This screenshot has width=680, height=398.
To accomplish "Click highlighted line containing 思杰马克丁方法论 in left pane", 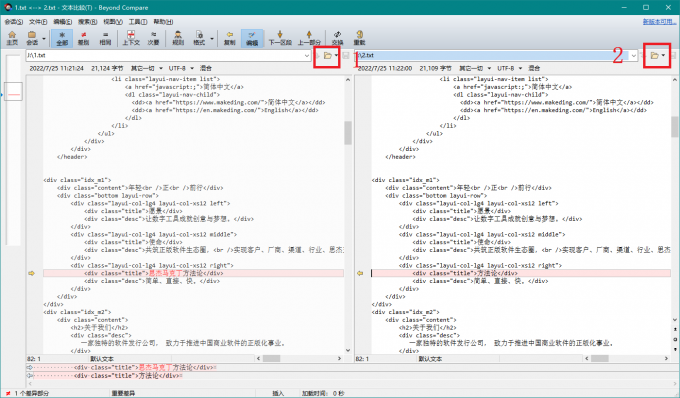I will 193,273.
